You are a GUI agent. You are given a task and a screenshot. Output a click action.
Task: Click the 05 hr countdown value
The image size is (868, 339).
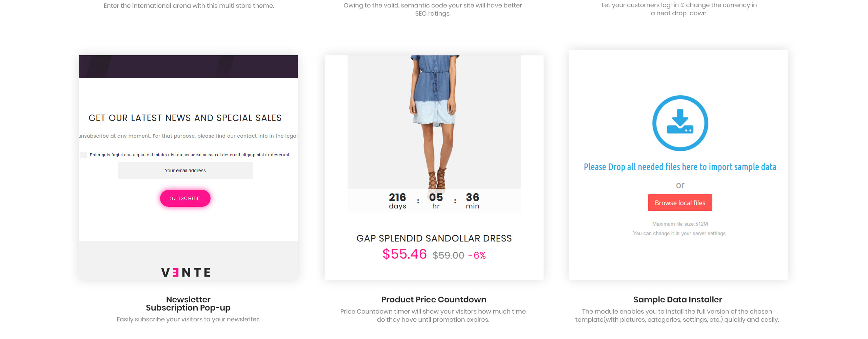tap(436, 201)
